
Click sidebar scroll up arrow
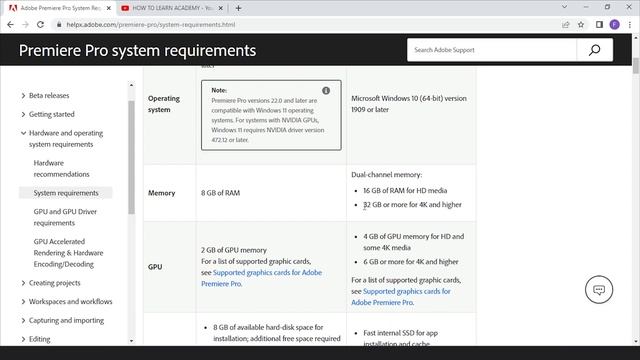[131, 85]
